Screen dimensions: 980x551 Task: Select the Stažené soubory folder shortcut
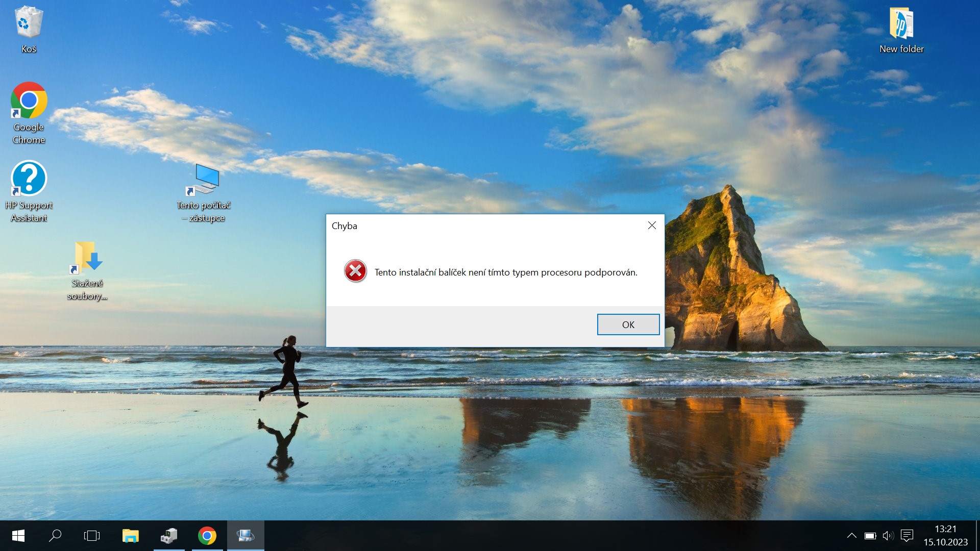(87, 257)
